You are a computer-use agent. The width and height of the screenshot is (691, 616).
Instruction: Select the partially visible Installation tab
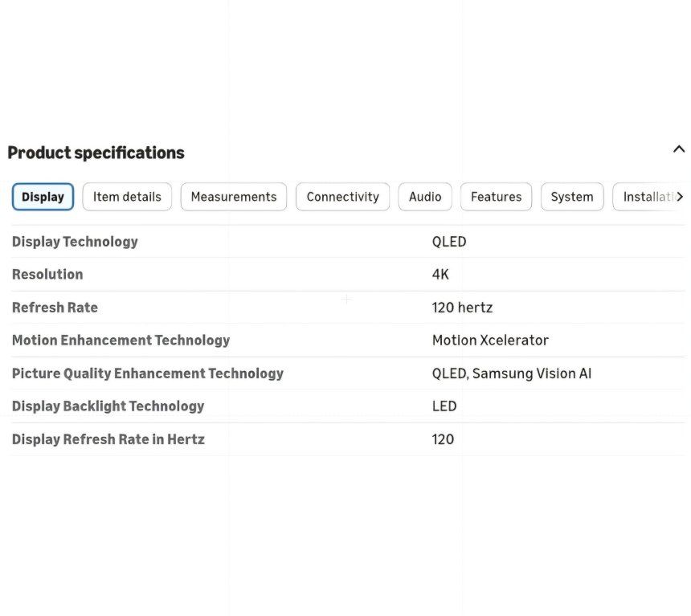click(646, 197)
